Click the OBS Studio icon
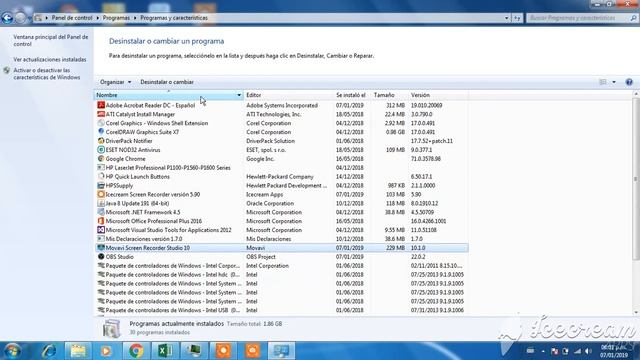The width and height of the screenshot is (640, 360). (x=101, y=257)
